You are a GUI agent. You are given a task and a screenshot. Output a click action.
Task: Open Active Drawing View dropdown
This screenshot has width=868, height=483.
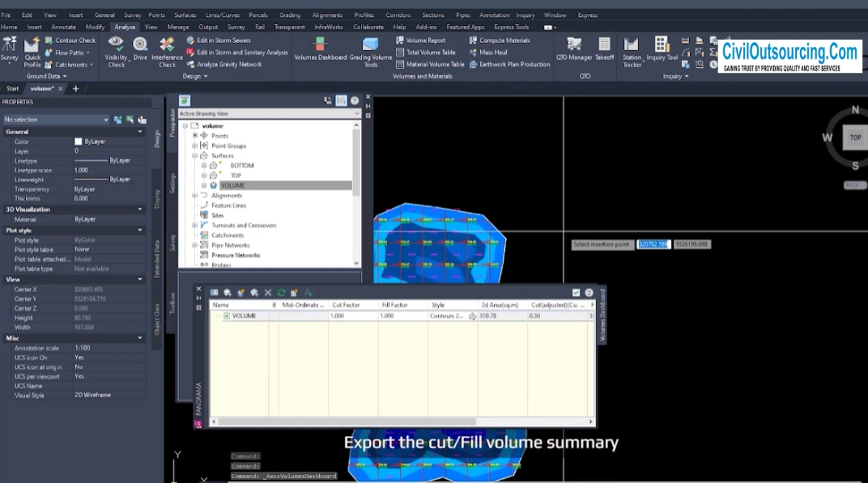coord(269,113)
